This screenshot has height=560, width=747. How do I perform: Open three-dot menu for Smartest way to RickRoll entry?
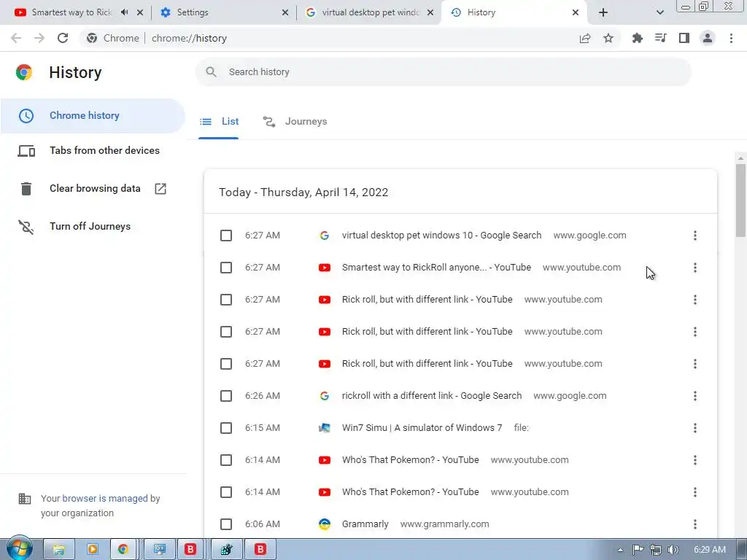[695, 268]
